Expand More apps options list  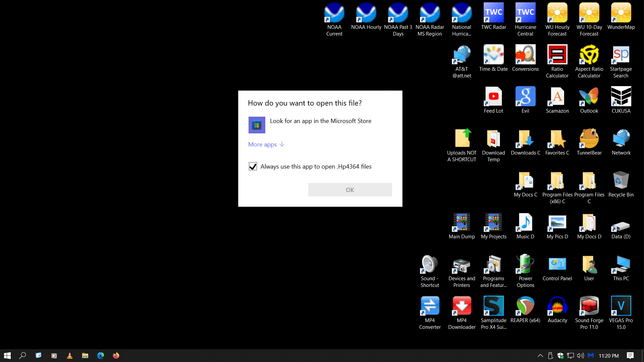coord(266,144)
